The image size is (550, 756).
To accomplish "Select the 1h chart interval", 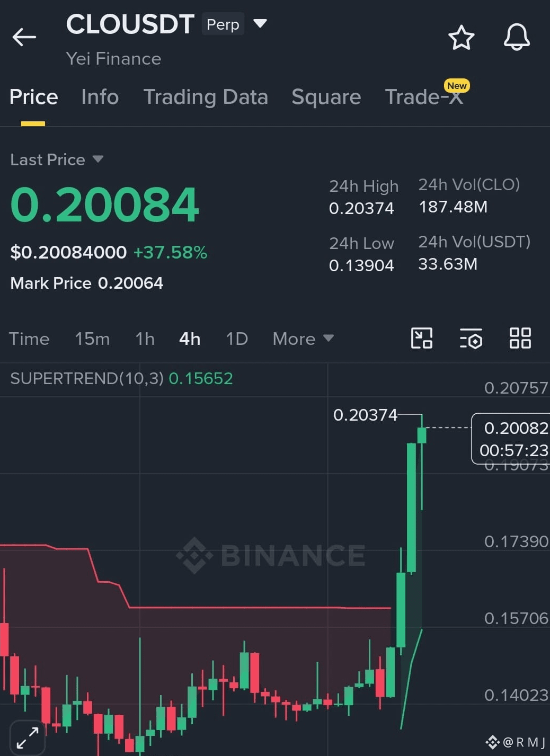I will [145, 339].
